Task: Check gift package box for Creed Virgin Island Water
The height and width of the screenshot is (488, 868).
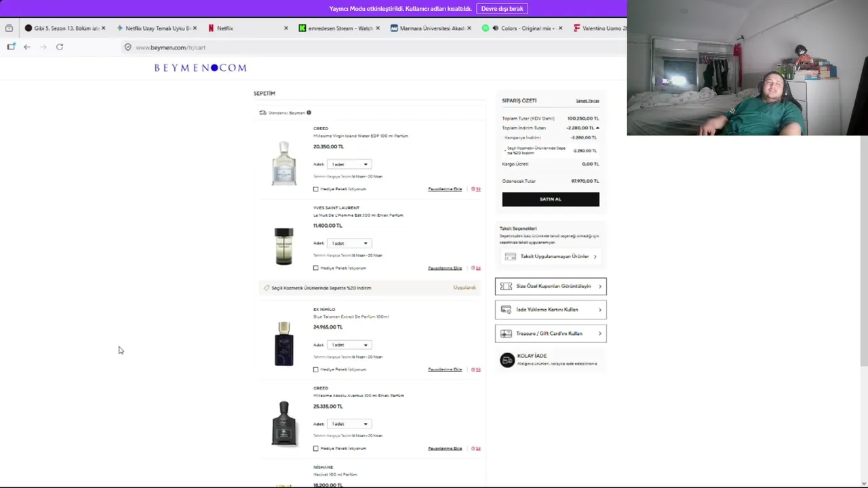Action: click(x=316, y=189)
